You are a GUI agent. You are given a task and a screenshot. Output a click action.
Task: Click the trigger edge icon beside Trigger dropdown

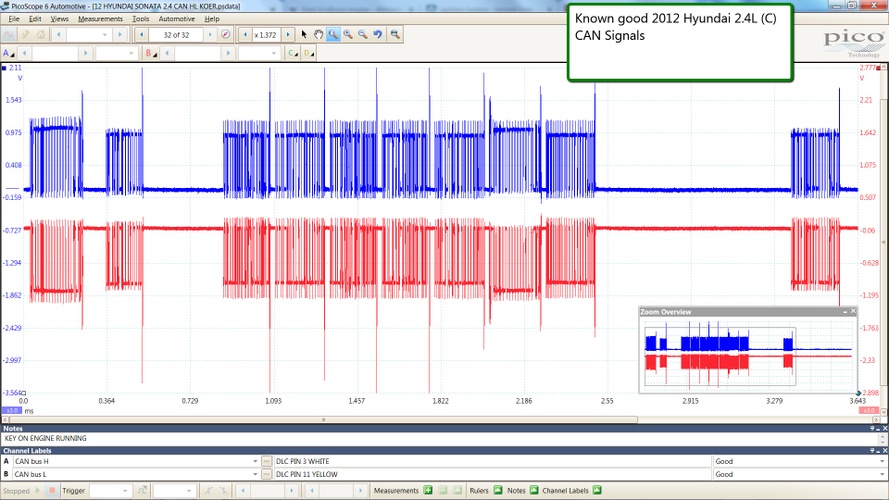tap(142, 490)
